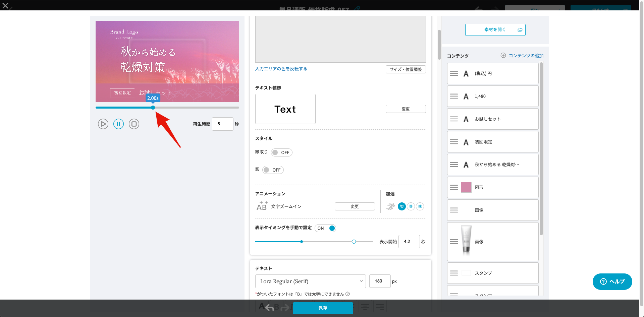The image size is (644, 317).
Task: Click the help question mark beside font note
Action: point(348,294)
